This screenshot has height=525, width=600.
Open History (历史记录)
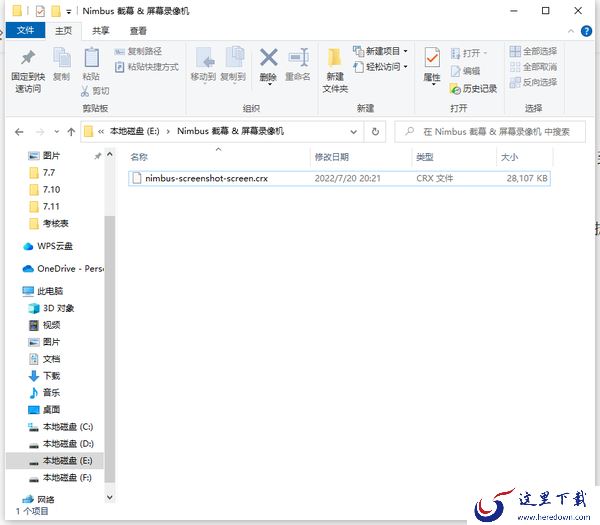(x=474, y=89)
